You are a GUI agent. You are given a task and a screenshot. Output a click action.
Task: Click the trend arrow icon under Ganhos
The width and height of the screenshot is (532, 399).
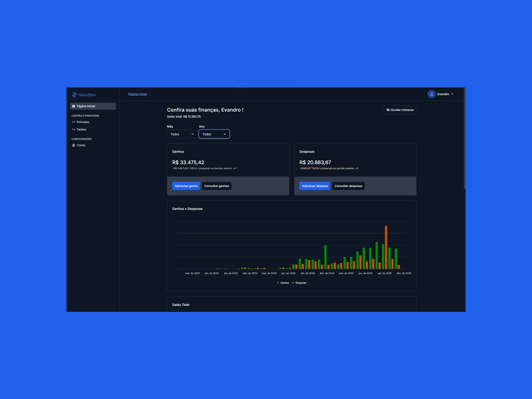[235, 169]
